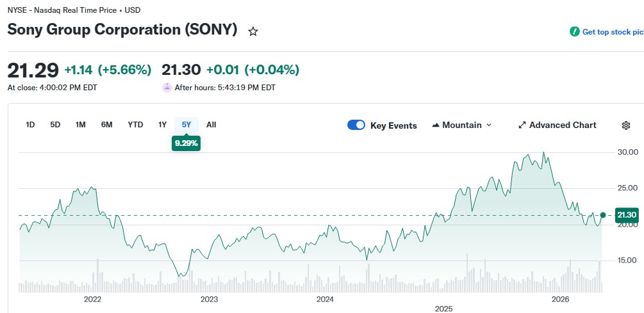Image resolution: width=644 pixels, height=313 pixels.
Task: Click the 2023 x-axis label
Action: pyautogui.click(x=209, y=300)
